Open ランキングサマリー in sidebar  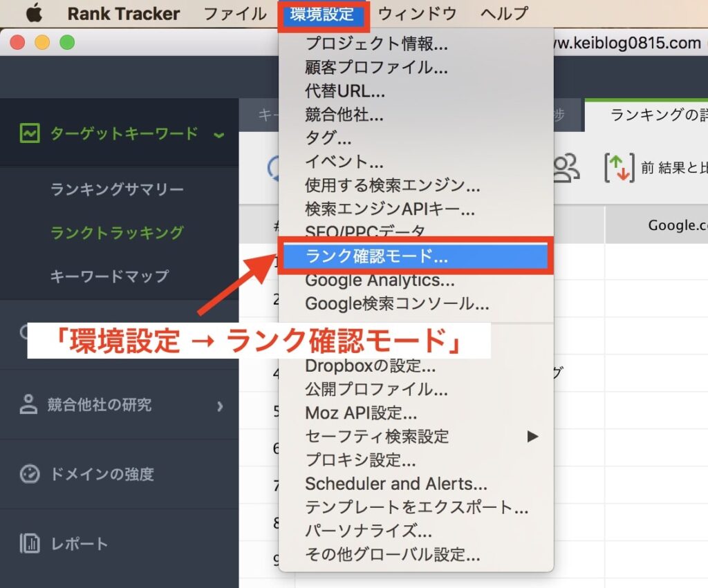click(117, 189)
